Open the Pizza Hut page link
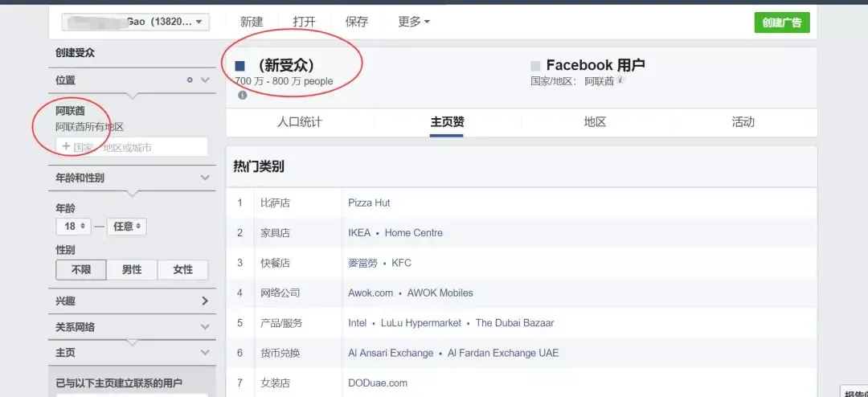Image resolution: width=868 pixels, height=397 pixels. click(x=369, y=203)
